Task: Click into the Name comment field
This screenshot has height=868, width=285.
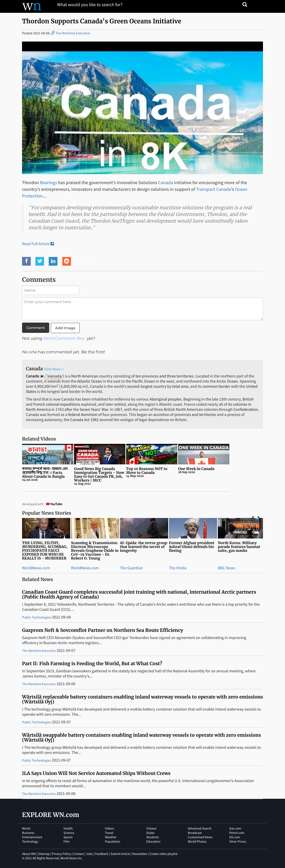Action: pos(50,290)
